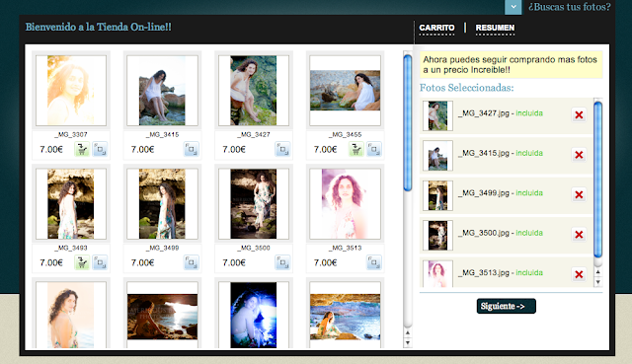The height and width of the screenshot is (364, 632).
Task: Open thumbnail of photo _MG_3307
Action: coord(71,91)
